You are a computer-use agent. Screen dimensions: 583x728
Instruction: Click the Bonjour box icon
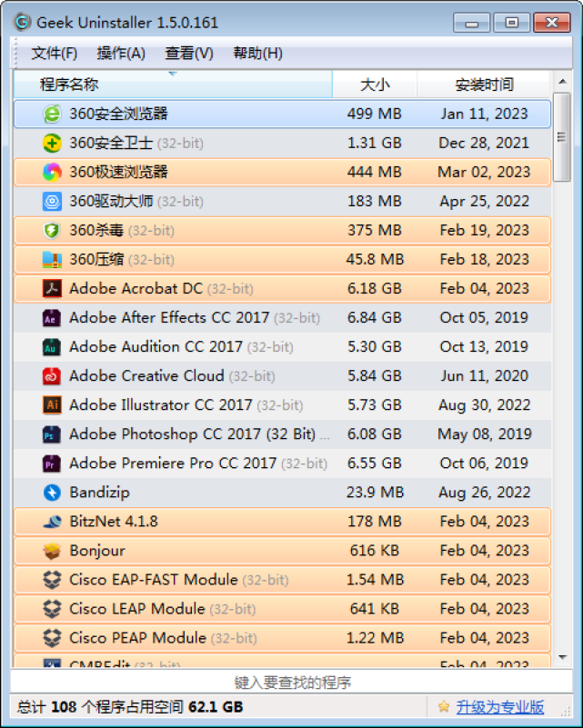click(x=52, y=551)
